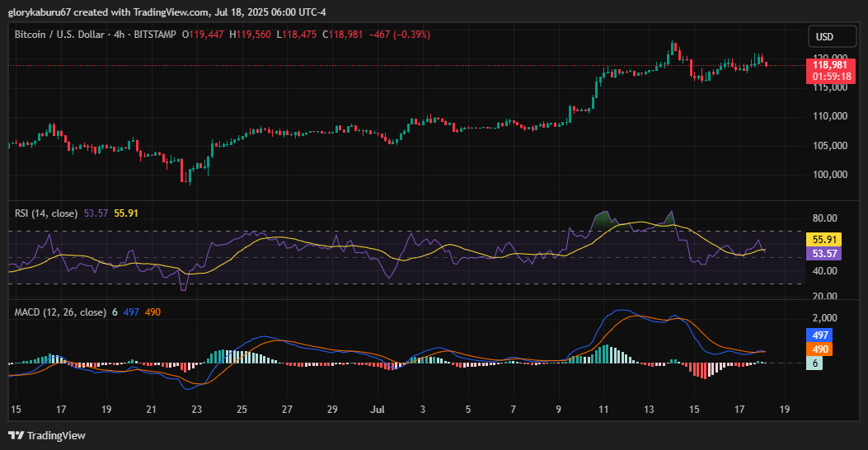868x450 pixels.
Task: Select the MACD (12, 26, close) legend
Action: (60, 312)
